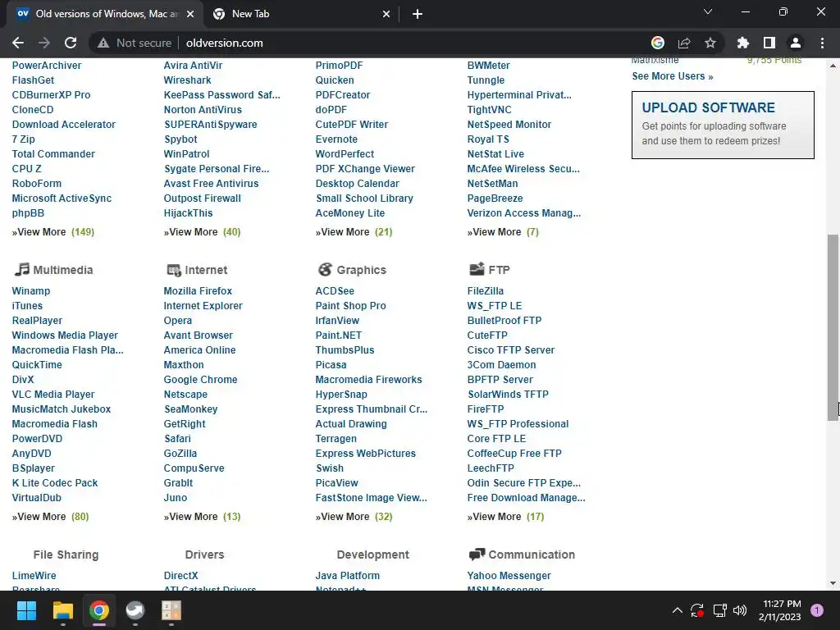Open the Yahoo Messenger link
The image size is (840, 630).
pyautogui.click(x=509, y=575)
